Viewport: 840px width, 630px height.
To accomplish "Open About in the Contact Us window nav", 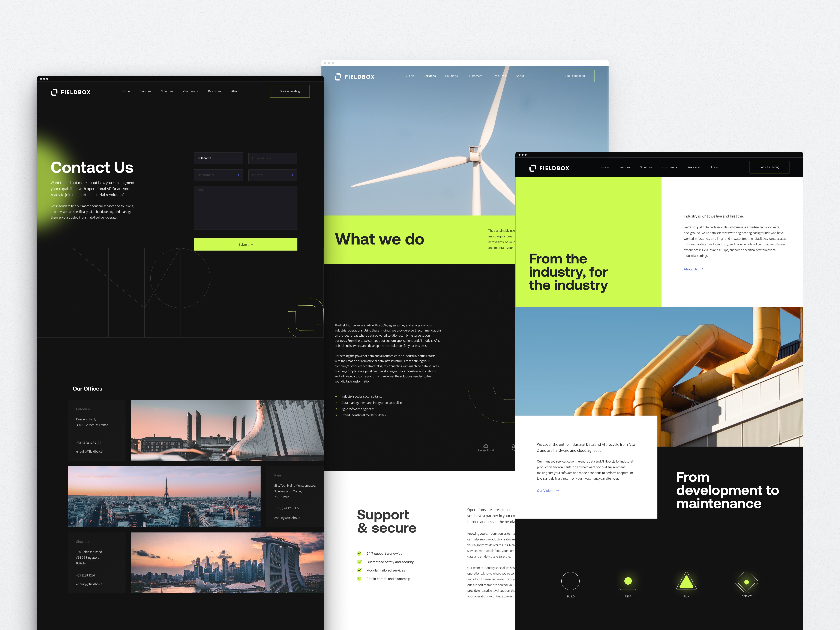I will click(235, 91).
